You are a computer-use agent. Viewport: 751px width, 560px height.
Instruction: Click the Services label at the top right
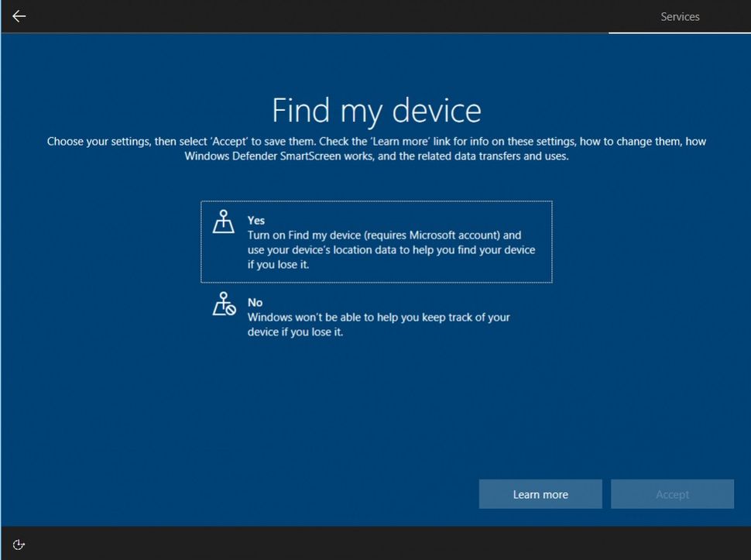(680, 16)
